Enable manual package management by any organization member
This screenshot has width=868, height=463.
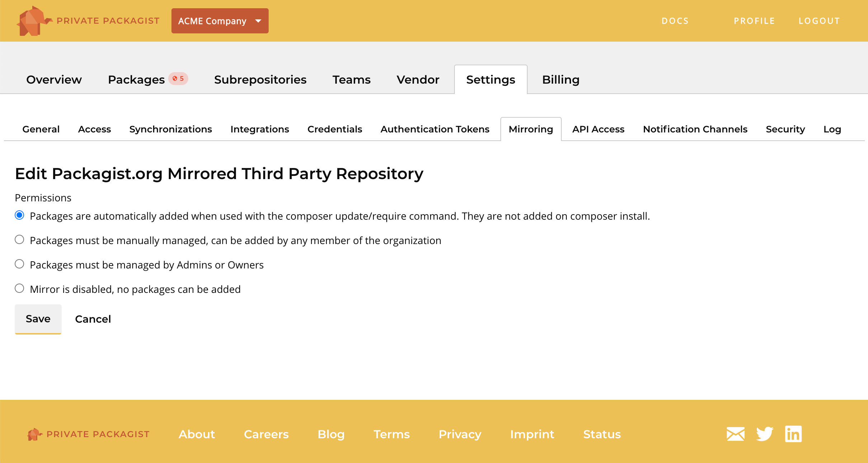[19, 239]
